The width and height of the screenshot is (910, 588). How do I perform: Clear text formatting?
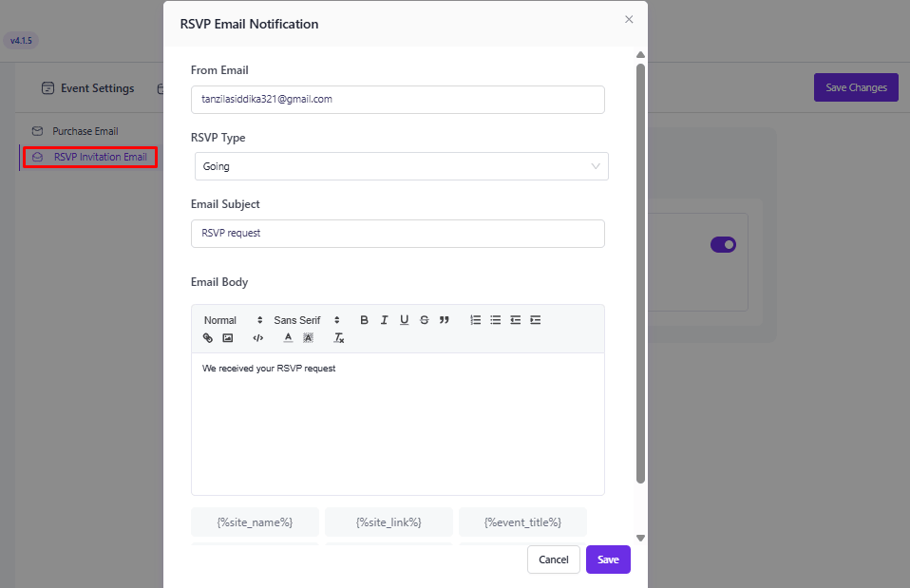[339, 338]
